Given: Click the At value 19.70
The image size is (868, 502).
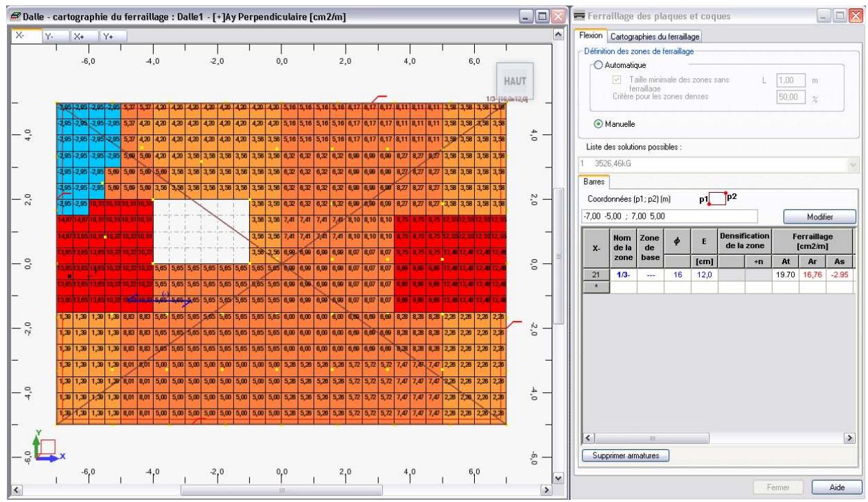Looking at the screenshot, I should (x=786, y=276).
